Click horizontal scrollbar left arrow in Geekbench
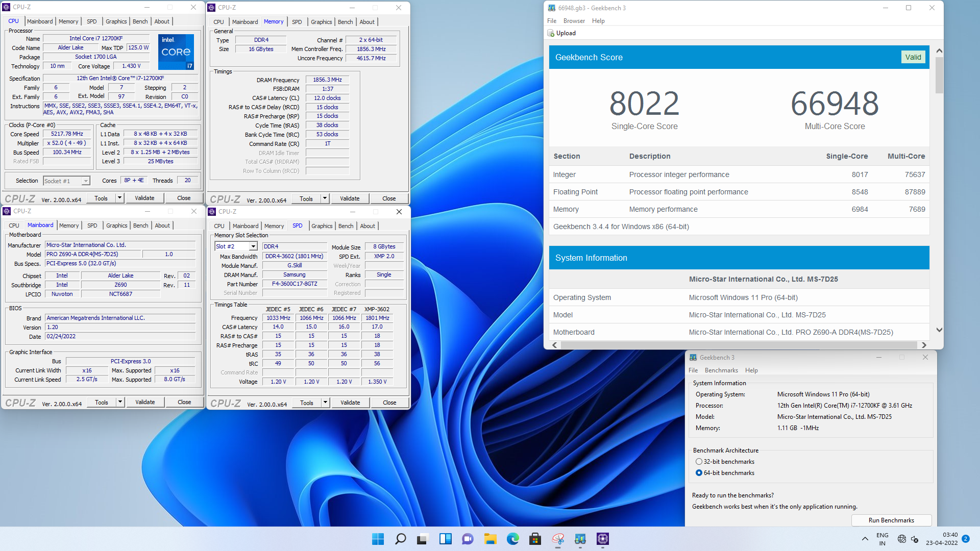The image size is (980, 551). (x=555, y=345)
